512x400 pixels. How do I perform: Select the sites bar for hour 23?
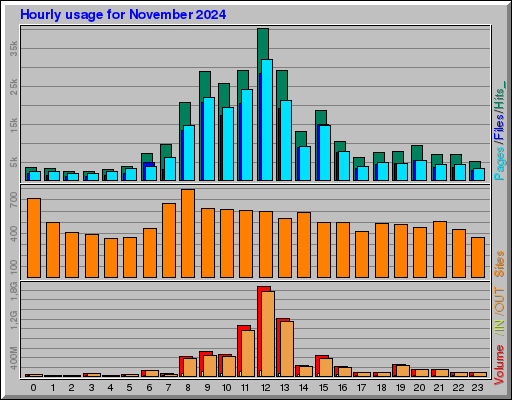click(478, 257)
